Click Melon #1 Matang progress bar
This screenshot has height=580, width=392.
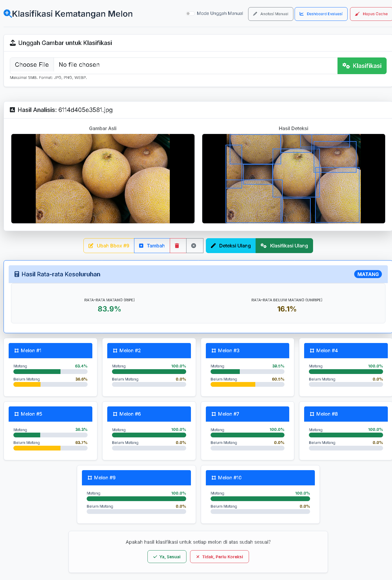[x=50, y=372]
